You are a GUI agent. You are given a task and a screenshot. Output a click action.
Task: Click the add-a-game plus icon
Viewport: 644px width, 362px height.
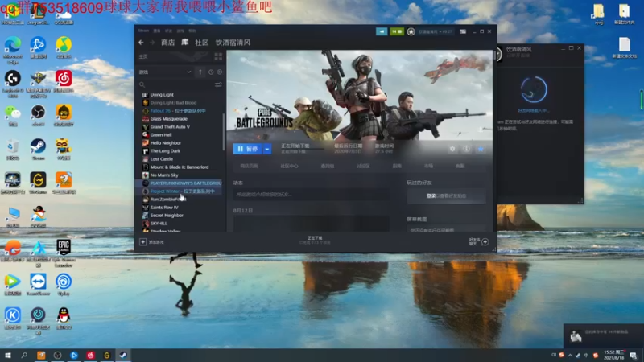pyautogui.click(x=143, y=242)
